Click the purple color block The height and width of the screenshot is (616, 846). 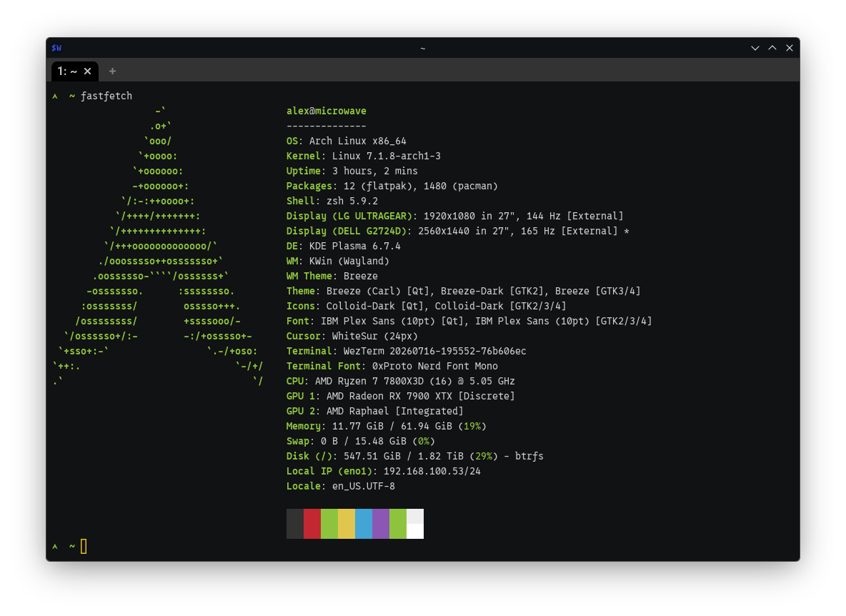(x=381, y=524)
